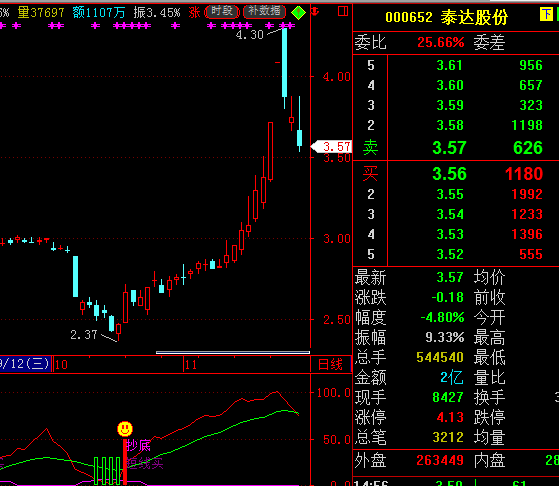Open the 时段 time period button
Image resolution: width=559 pixels, height=486 pixels.
click(222, 12)
